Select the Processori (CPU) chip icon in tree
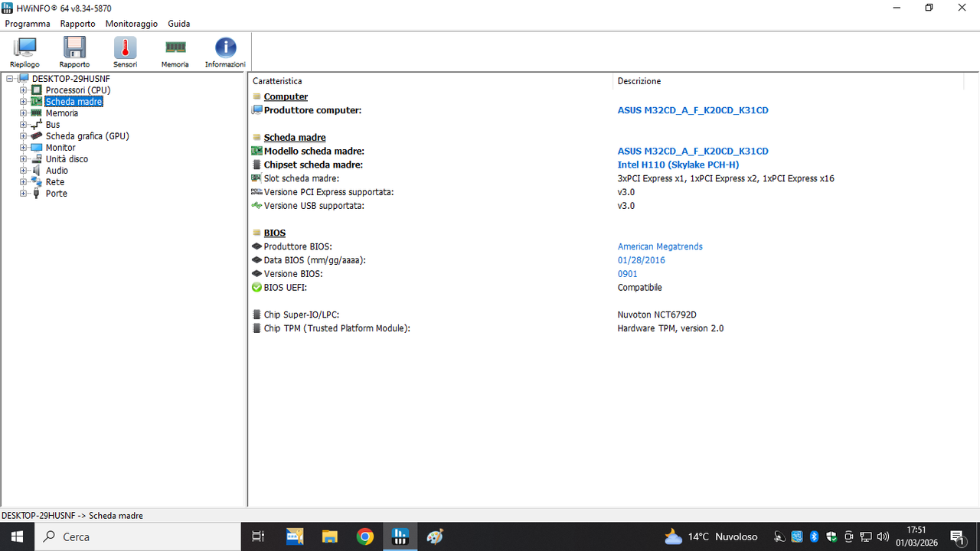Viewport: 980px width, 551px height. [37, 90]
